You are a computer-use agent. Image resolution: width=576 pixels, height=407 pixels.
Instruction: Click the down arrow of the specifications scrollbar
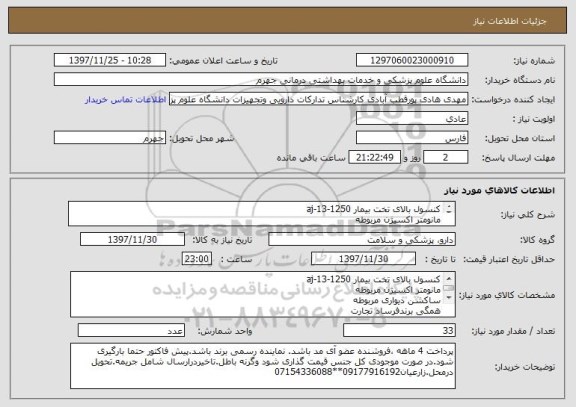point(449,298)
